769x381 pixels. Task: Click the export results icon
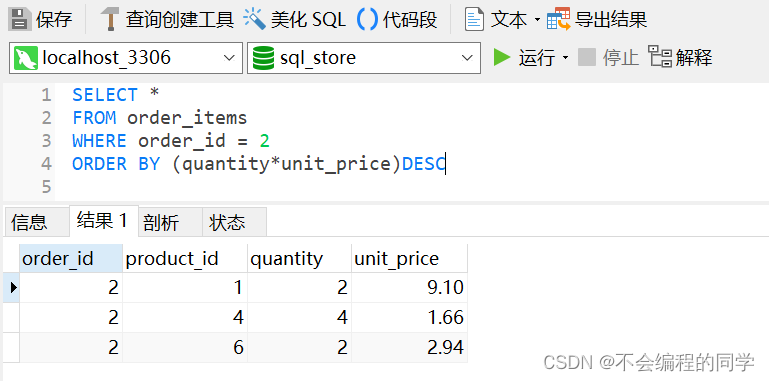click(559, 20)
